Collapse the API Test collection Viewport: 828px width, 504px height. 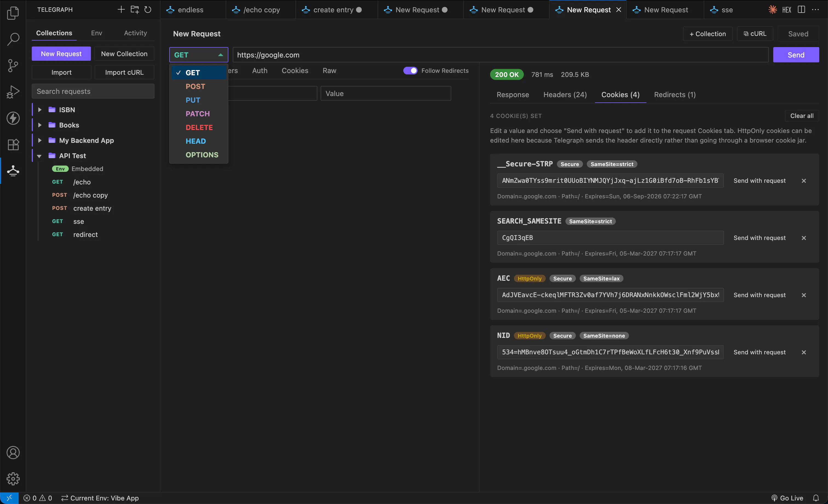[x=39, y=156]
